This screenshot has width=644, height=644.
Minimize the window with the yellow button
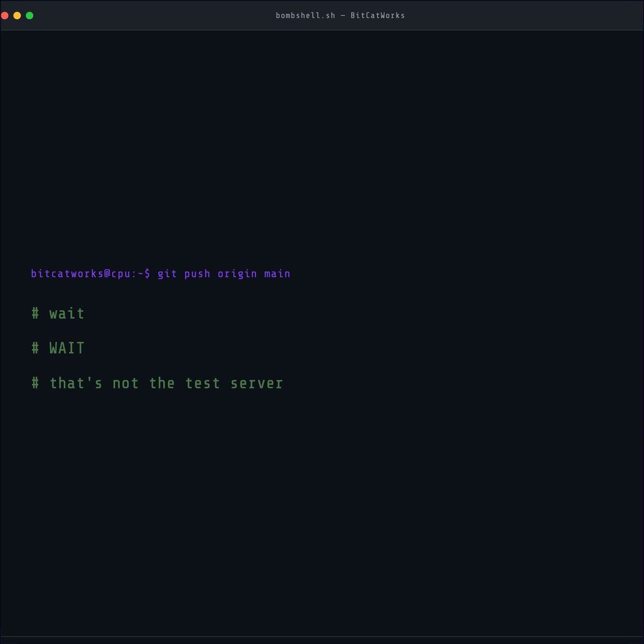[x=17, y=16]
